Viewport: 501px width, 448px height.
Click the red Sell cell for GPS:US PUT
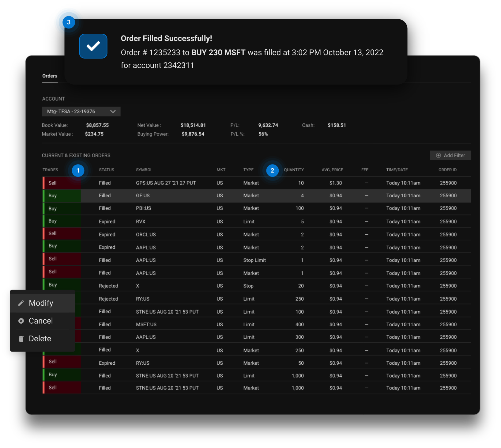click(x=62, y=183)
